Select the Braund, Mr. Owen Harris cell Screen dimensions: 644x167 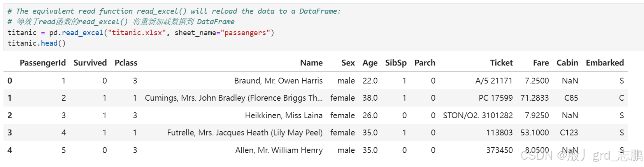(278, 81)
